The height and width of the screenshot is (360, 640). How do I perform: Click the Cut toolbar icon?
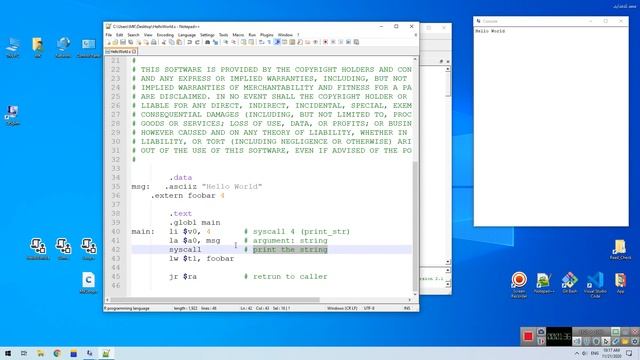[x=164, y=42]
